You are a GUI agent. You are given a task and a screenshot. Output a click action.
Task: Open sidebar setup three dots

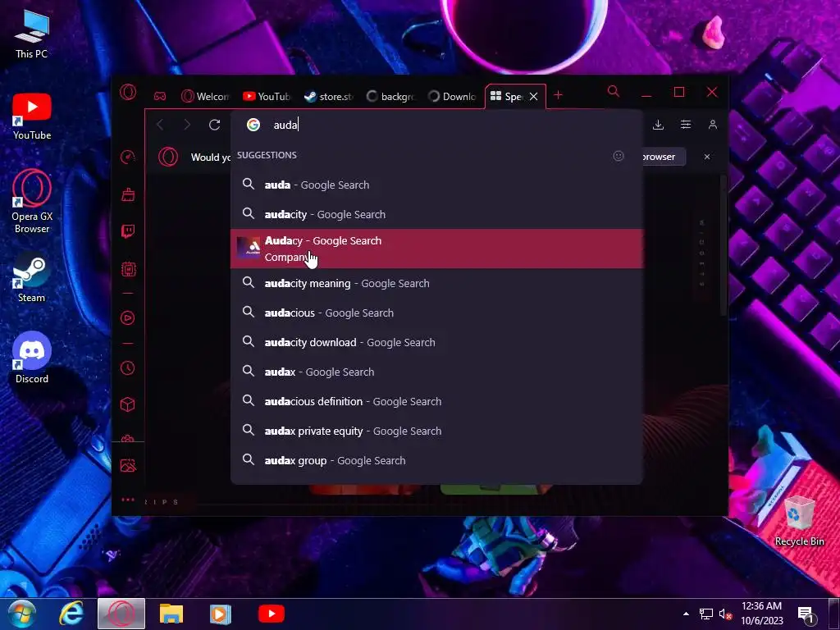[127, 500]
